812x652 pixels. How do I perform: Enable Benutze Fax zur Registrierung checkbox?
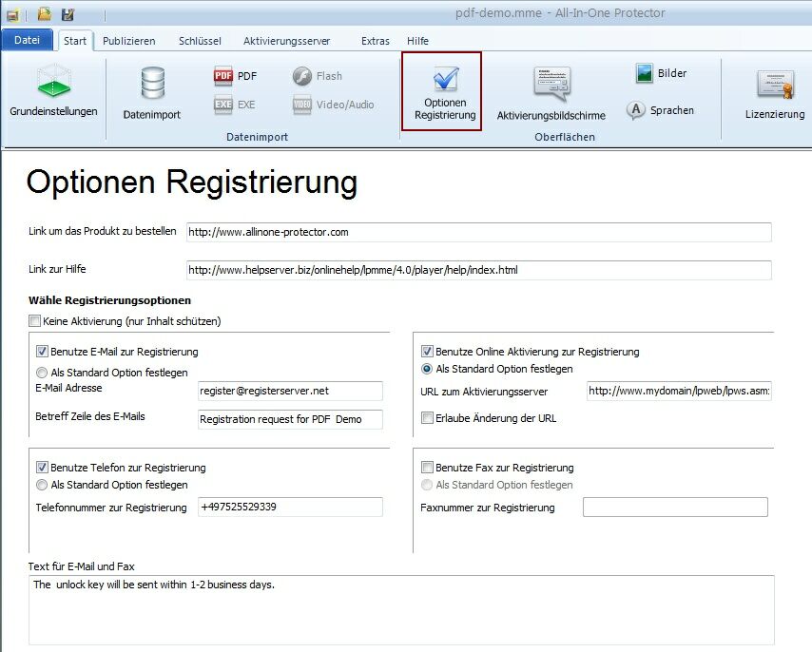(428, 468)
